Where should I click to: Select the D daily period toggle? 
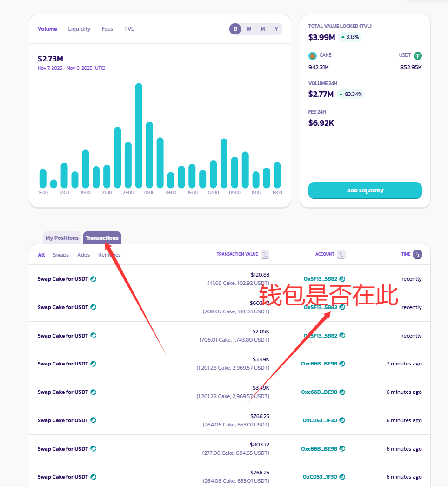pyautogui.click(x=235, y=29)
